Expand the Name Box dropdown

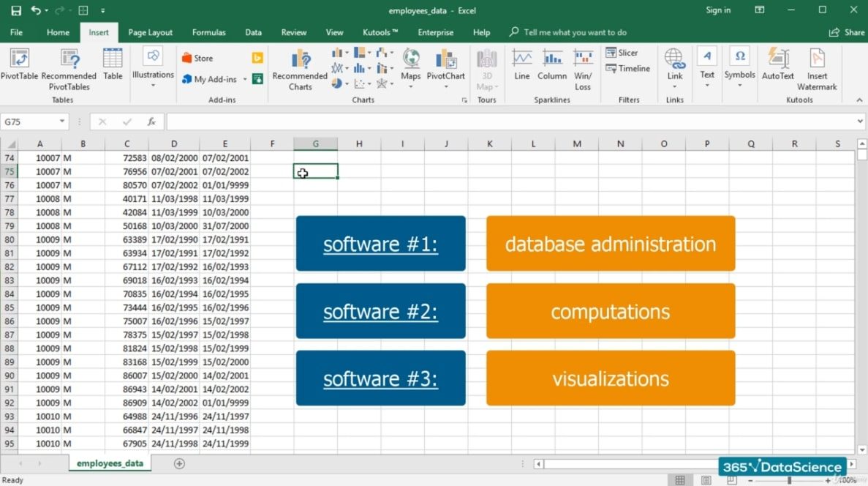click(x=62, y=122)
